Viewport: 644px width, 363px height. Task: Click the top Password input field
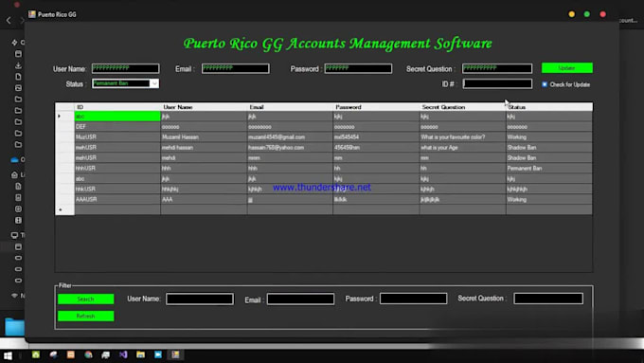358,68
